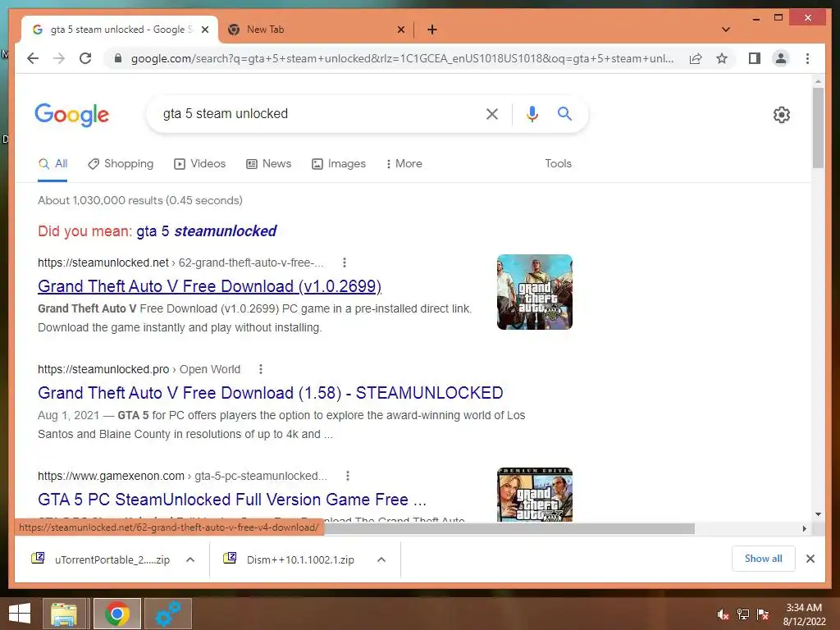Click GTA V thumbnail of first result
Screen dimensions: 840x630
tap(535, 292)
